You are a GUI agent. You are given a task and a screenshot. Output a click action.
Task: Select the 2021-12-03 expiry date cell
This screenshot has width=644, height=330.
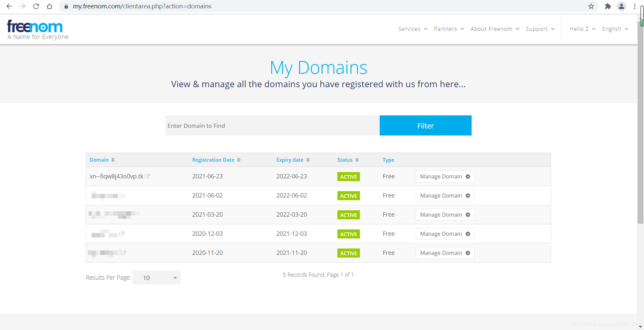pos(291,234)
